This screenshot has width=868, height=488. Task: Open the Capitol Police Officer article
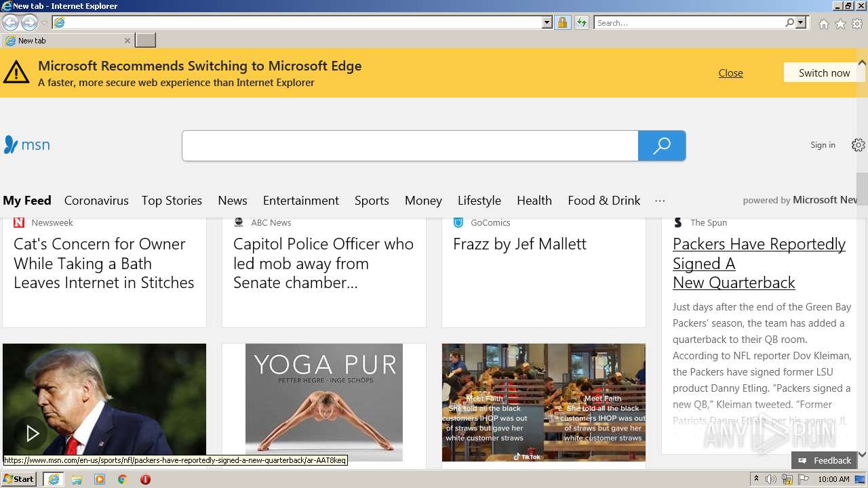[323, 263]
